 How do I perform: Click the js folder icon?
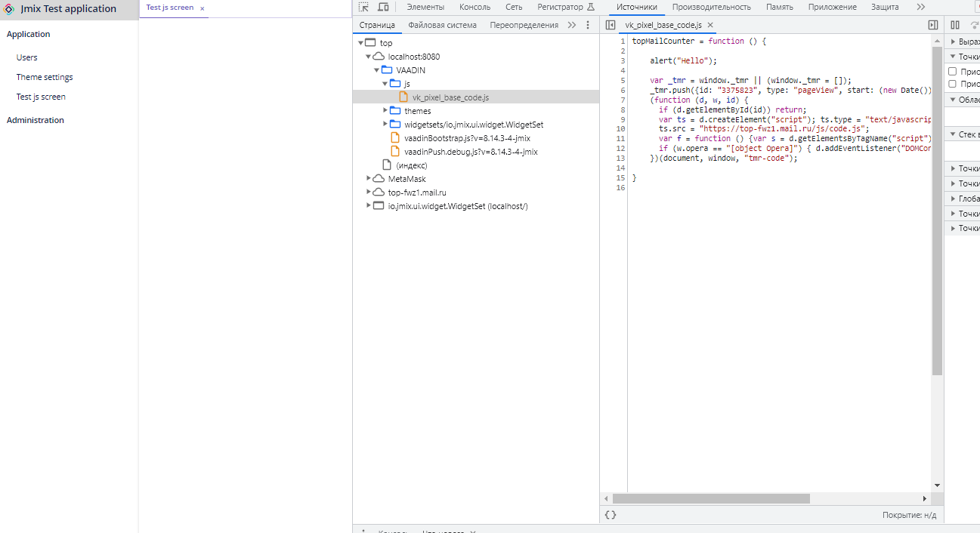click(x=395, y=84)
